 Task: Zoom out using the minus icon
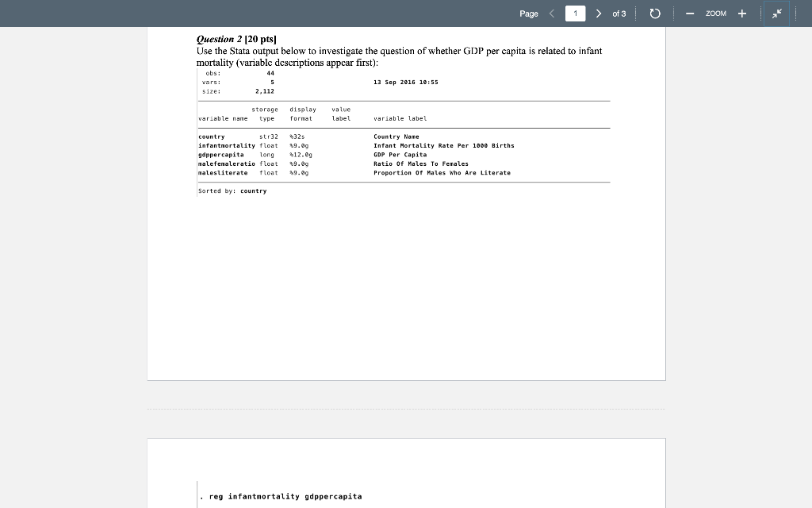[689, 13]
